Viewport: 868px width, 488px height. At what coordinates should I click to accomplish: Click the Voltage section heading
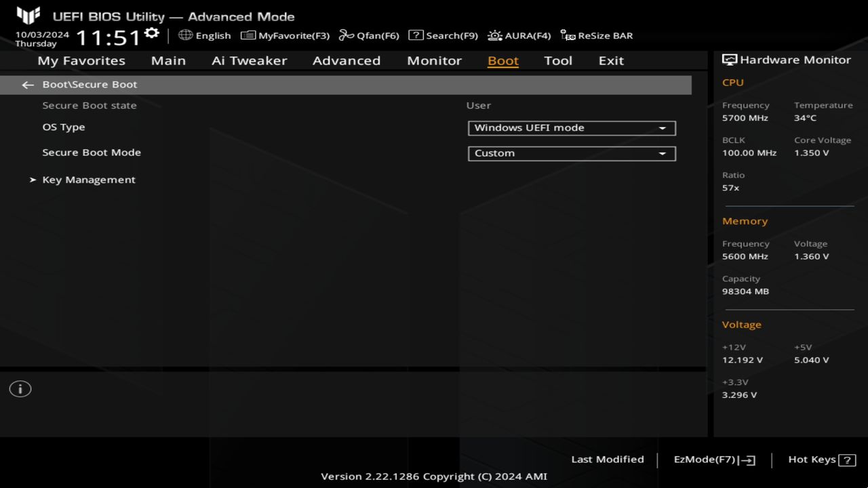pyautogui.click(x=741, y=325)
